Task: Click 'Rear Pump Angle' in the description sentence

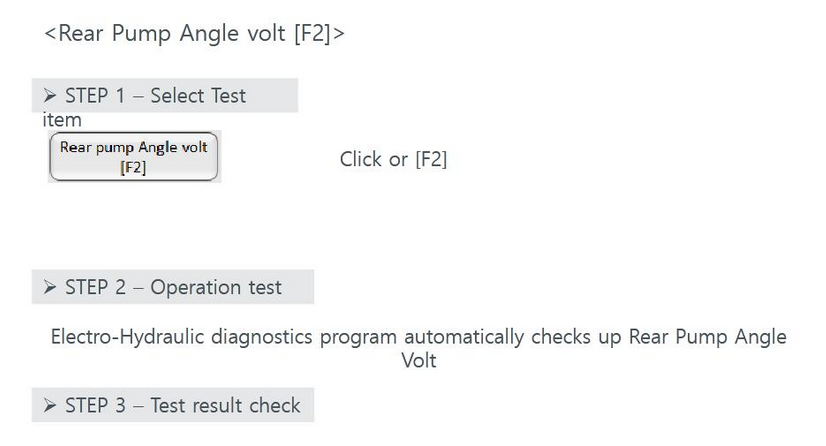Action: pos(708,336)
